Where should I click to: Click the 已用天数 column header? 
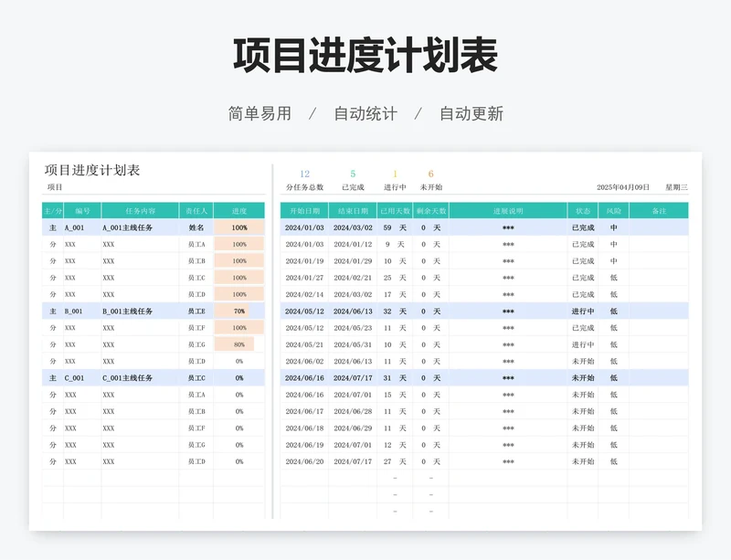[x=395, y=211]
